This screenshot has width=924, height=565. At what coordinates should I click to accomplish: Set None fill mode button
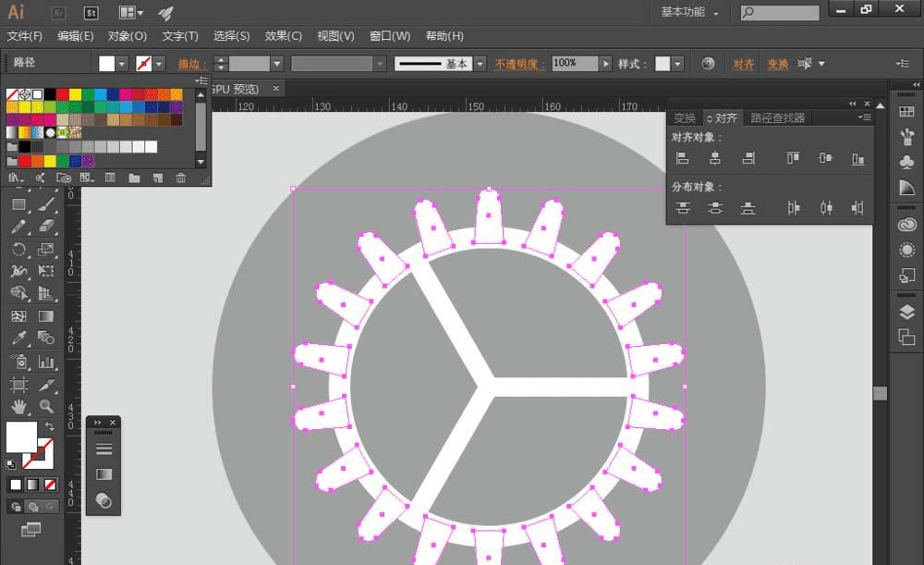[50, 485]
